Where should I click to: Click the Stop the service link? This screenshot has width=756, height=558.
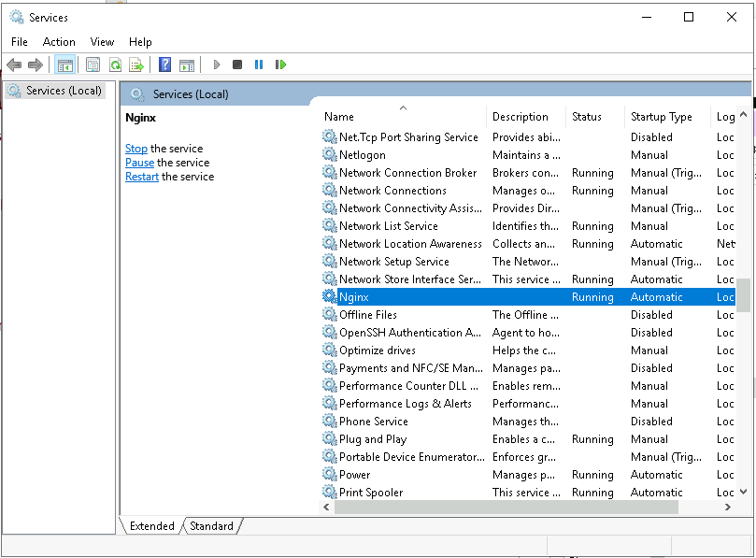(136, 149)
